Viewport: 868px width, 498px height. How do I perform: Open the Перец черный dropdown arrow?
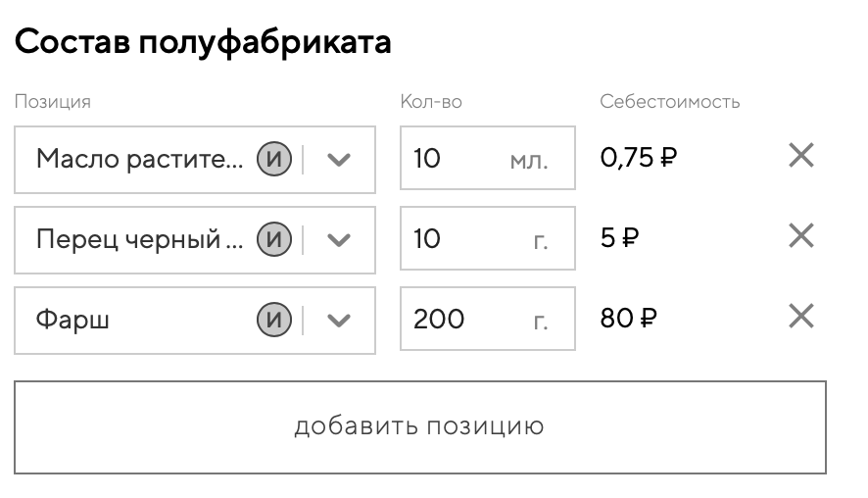click(338, 240)
